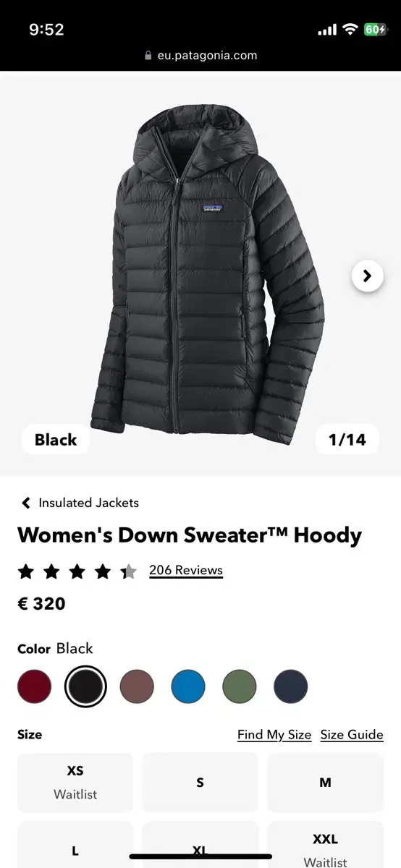The height and width of the screenshot is (868, 401).
Task: Choose the mauve brown color swatch
Action: click(x=137, y=686)
